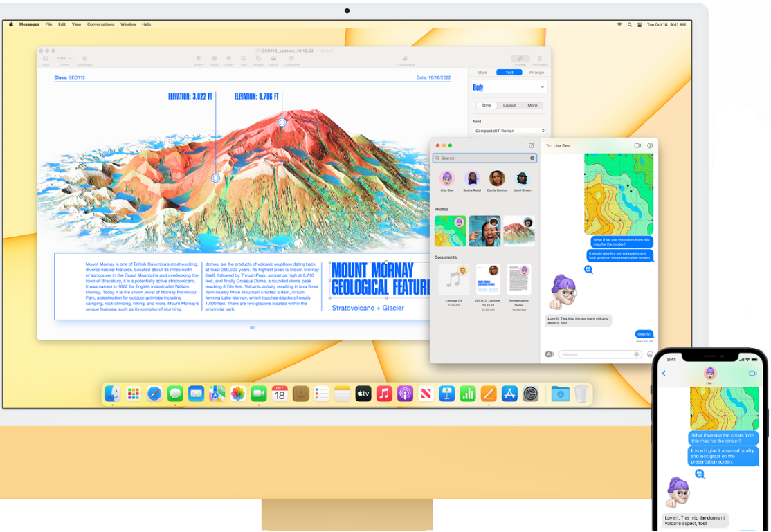The image size is (771, 532).
Task: Click the iMessage text input field
Action: point(600,354)
